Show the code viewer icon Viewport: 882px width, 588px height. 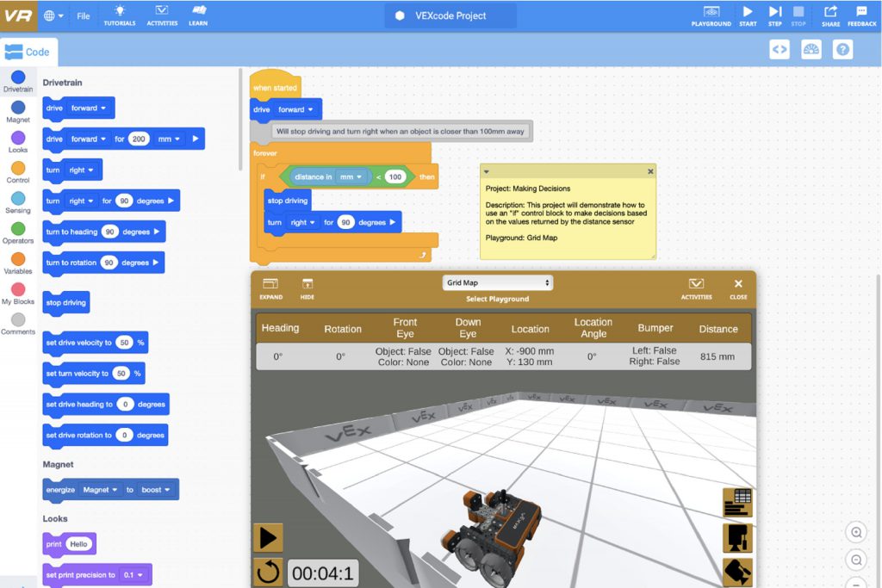tap(779, 49)
